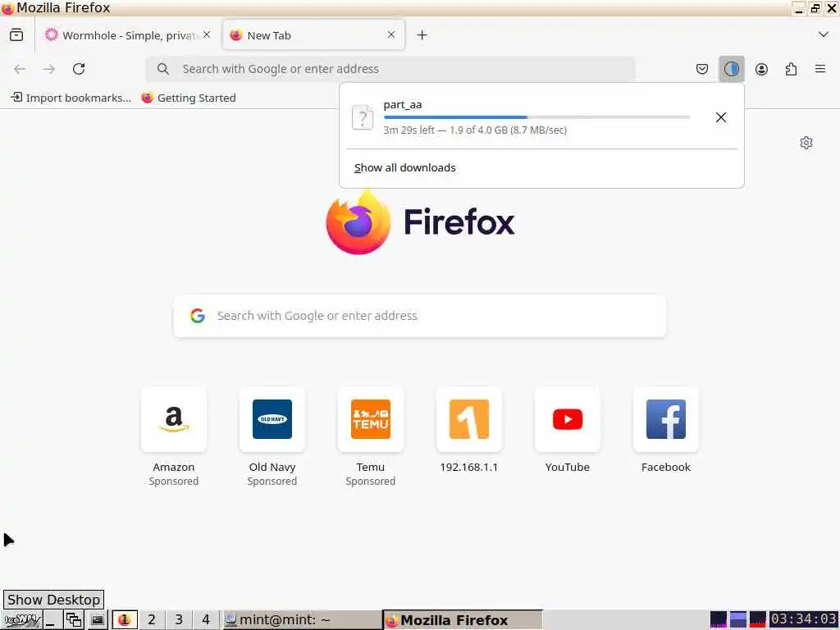
Task: Click Import bookmarks toolbar item
Action: pyautogui.click(x=71, y=98)
